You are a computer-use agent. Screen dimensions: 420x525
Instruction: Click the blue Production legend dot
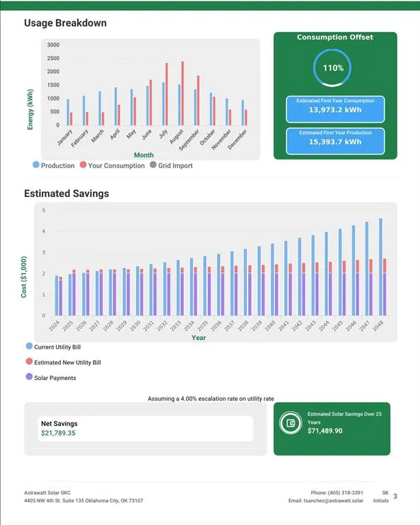36,165
